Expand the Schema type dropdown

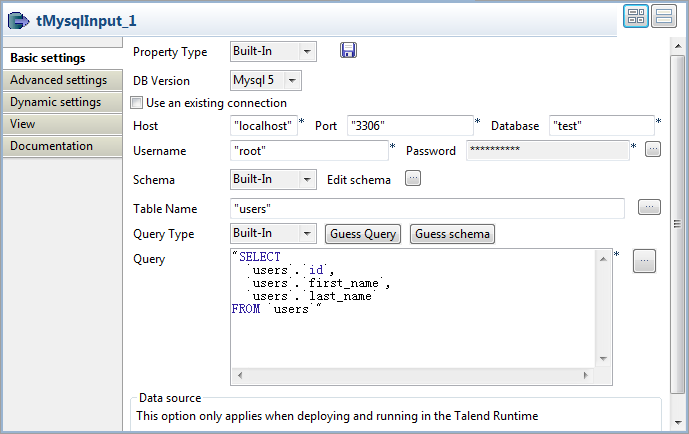306,180
